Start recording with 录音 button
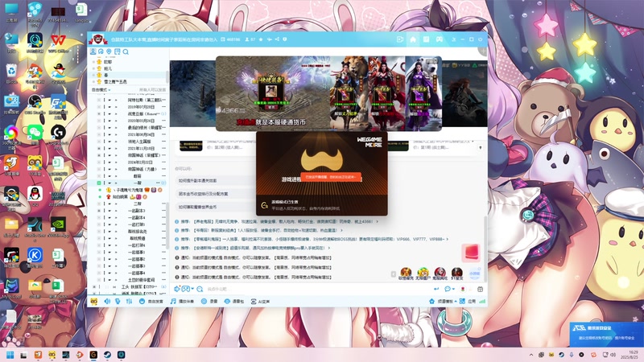The image size is (644, 362). 209,301
